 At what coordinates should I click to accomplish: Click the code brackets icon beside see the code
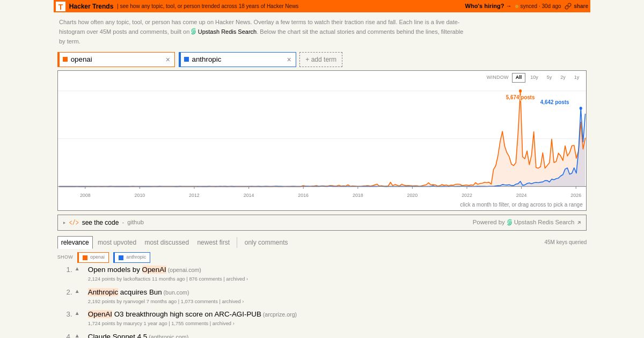(x=74, y=223)
